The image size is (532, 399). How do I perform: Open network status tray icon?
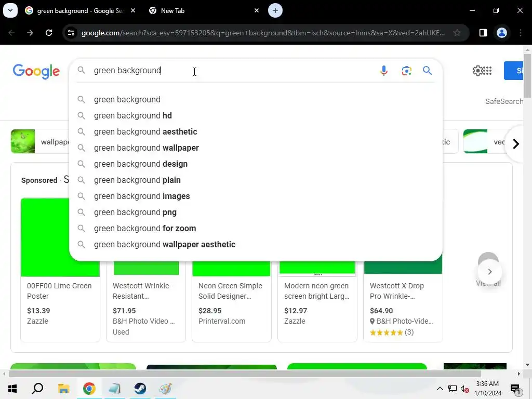(x=453, y=389)
